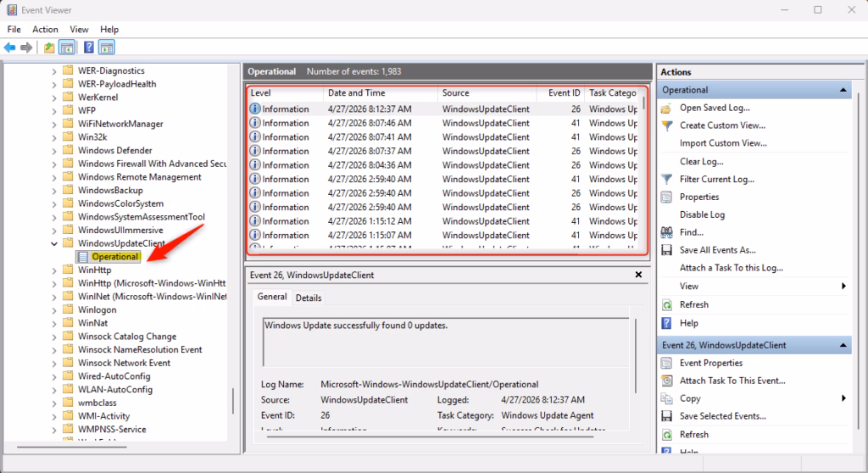The image size is (868, 473).
Task: Switch to the Details tab
Action: [309, 298]
